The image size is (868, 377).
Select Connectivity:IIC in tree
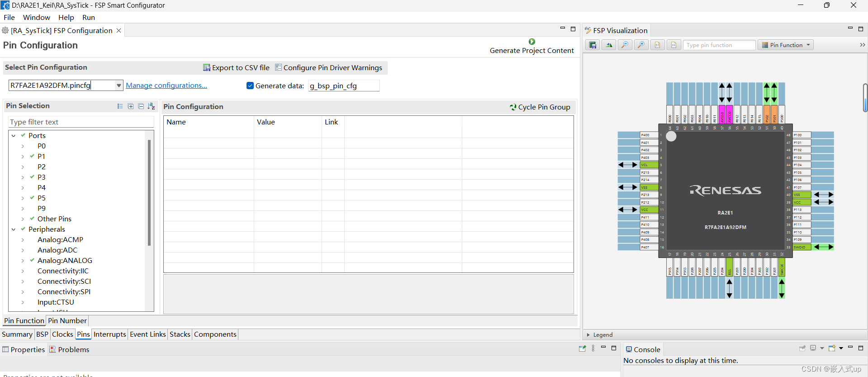tap(63, 271)
